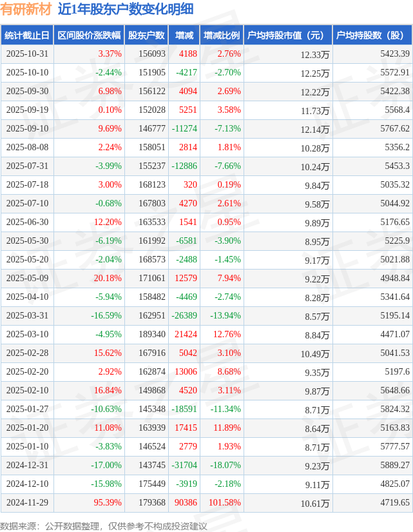The image size is (413, 532).
Task: Select the 2024-11-29 date row
Action: 26,503
